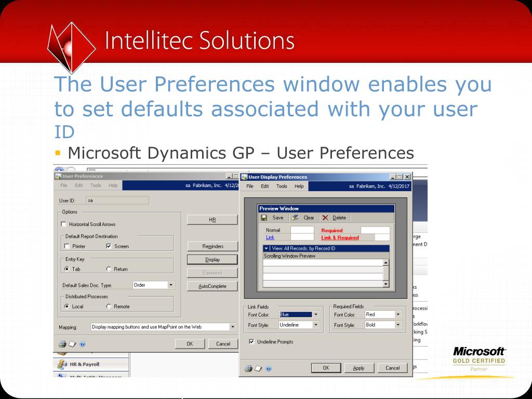The image size is (532, 399).
Task: Click the Display button
Action: (x=212, y=260)
